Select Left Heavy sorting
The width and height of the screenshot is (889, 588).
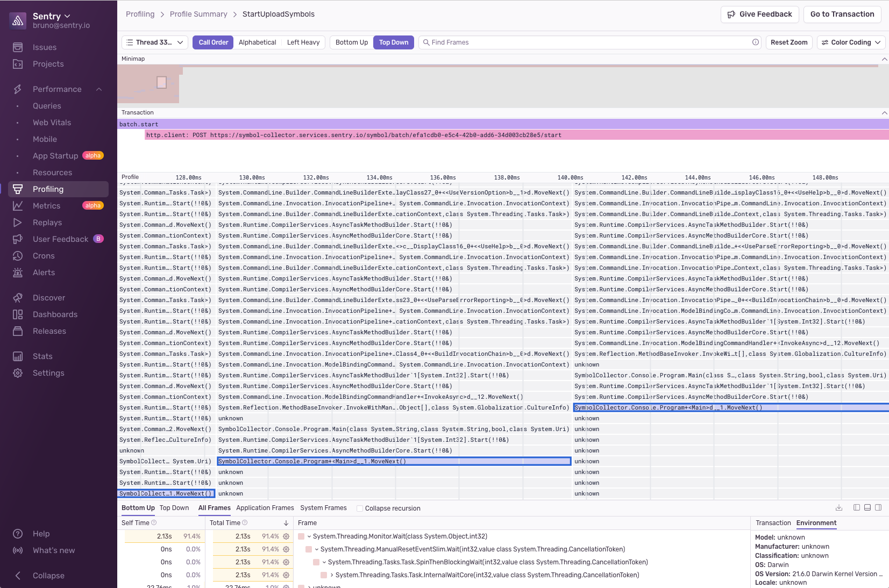click(303, 42)
